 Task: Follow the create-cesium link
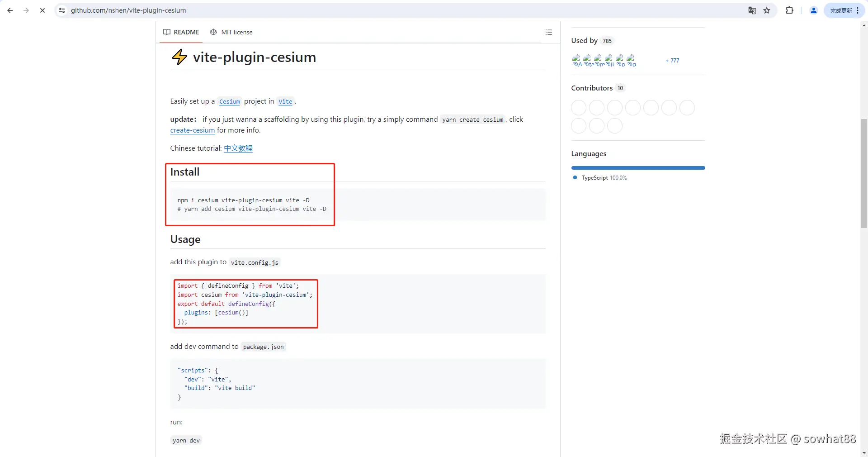click(192, 130)
